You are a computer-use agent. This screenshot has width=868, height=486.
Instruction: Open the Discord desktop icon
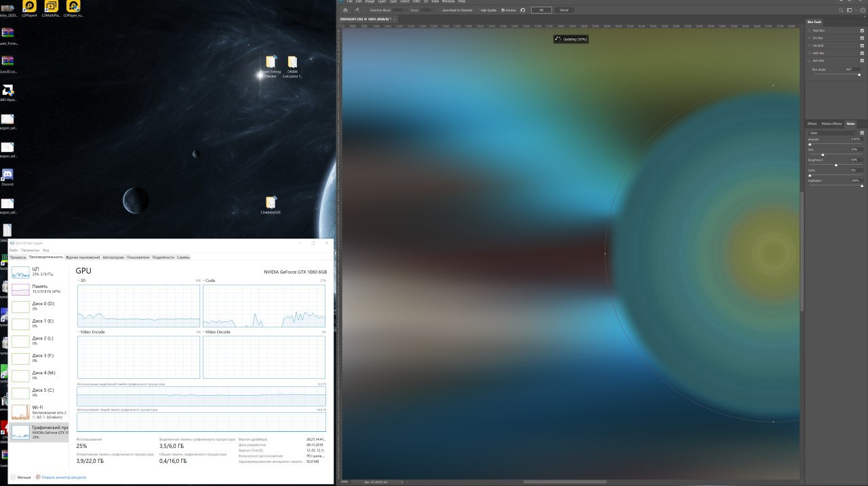[x=7, y=177]
